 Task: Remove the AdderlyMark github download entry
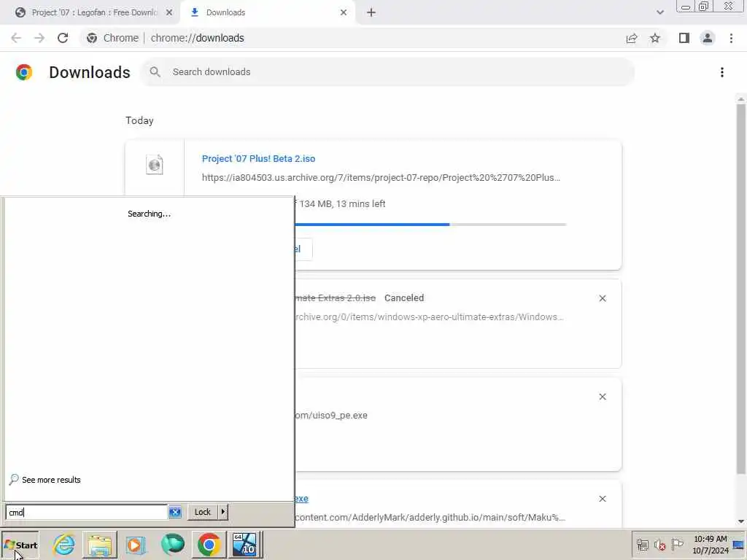coord(602,499)
